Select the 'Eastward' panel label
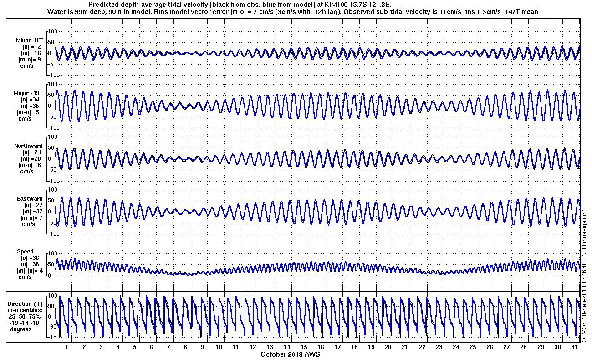This screenshot has height=364, width=592. tap(30, 199)
